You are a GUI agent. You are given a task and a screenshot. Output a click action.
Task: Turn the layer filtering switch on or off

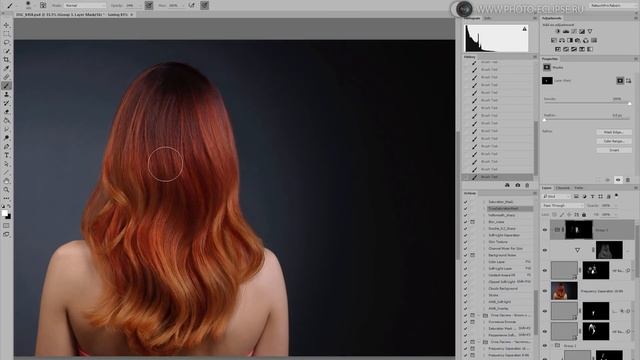click(x=616, y=196)
